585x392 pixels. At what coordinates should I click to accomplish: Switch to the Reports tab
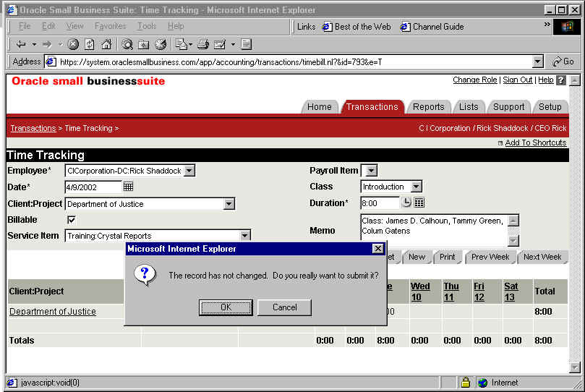coord(428,106)
